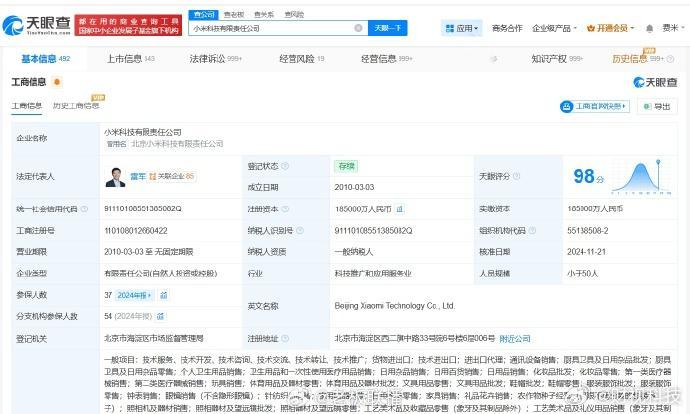690x414 pixels.
Task: Select the 查关系 search tab
Action: tap(264, 15)
